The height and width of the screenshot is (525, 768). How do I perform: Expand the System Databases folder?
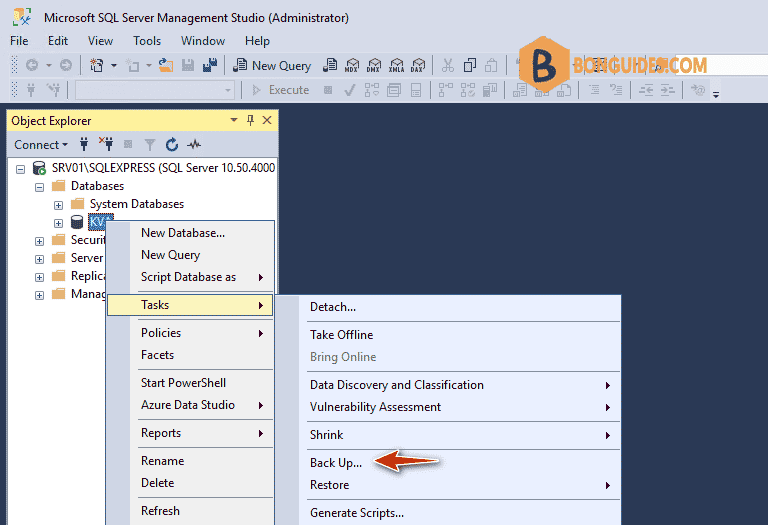(58, 205)
